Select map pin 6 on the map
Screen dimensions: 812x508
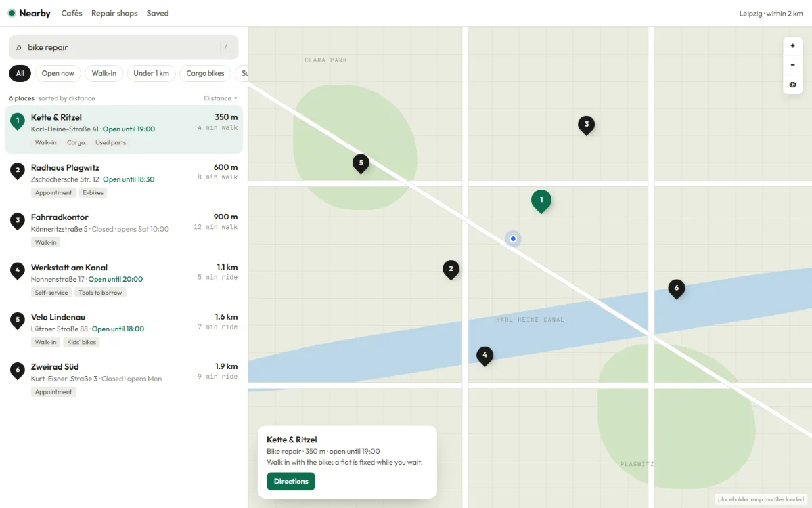[x=676, y=289]
